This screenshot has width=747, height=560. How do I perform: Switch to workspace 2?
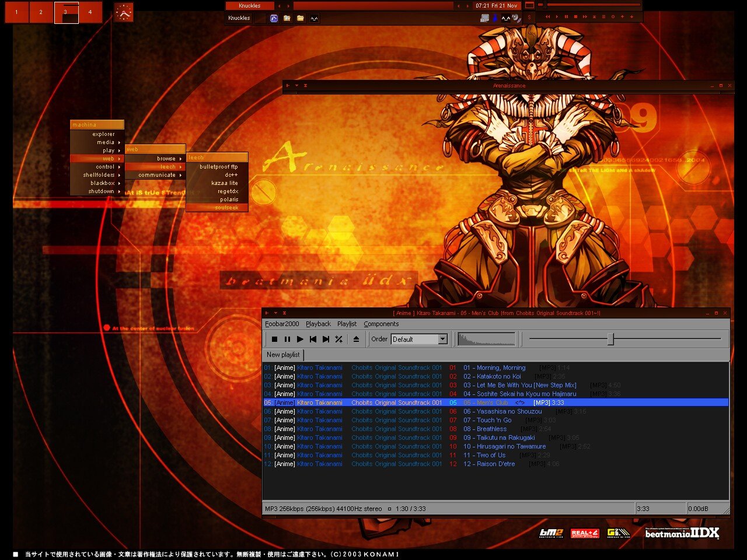[x=41, y=12]
